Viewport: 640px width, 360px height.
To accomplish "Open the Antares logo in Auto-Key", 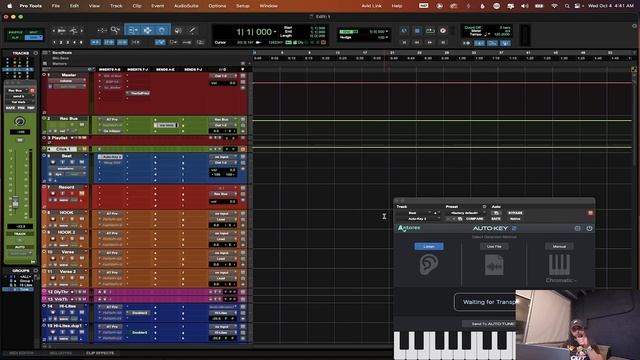I will coord(409,228).
